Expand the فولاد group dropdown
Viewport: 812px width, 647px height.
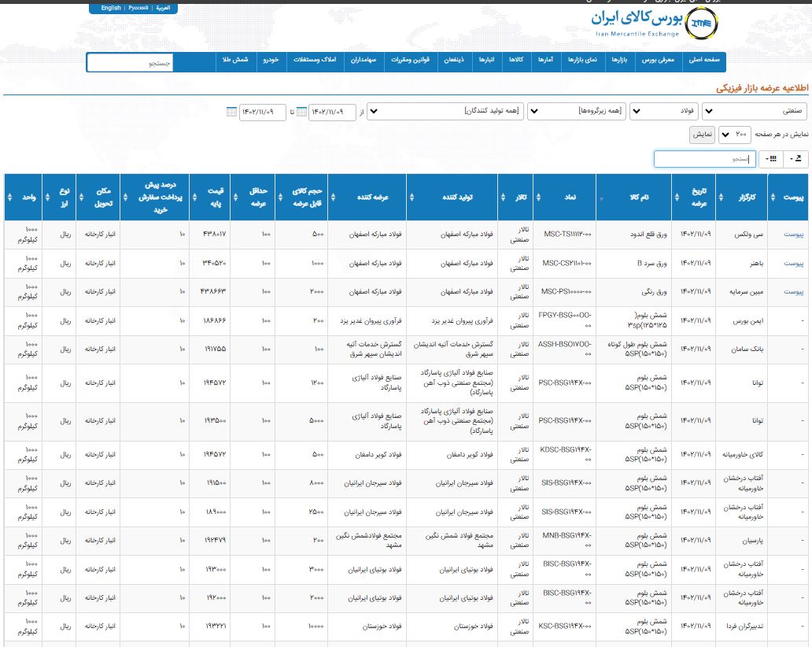pyautogui.click(x=664, y=111)
